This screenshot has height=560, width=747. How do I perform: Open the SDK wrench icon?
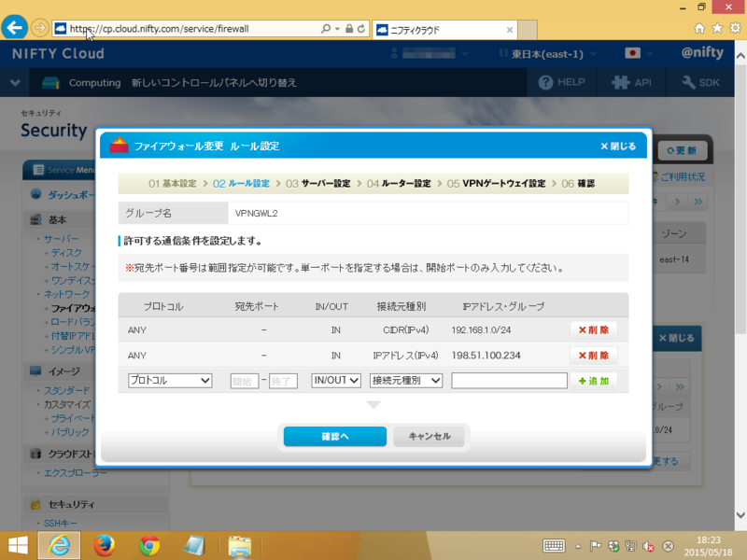(688, 82)
